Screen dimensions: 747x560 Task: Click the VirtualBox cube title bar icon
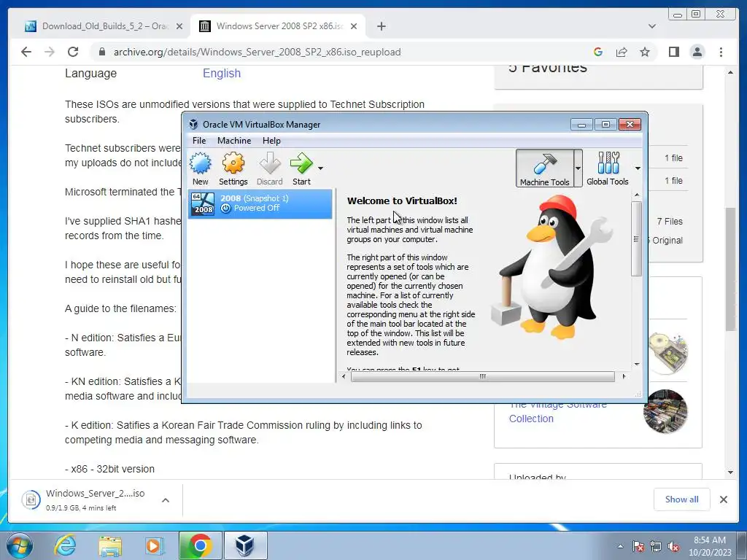193,124
